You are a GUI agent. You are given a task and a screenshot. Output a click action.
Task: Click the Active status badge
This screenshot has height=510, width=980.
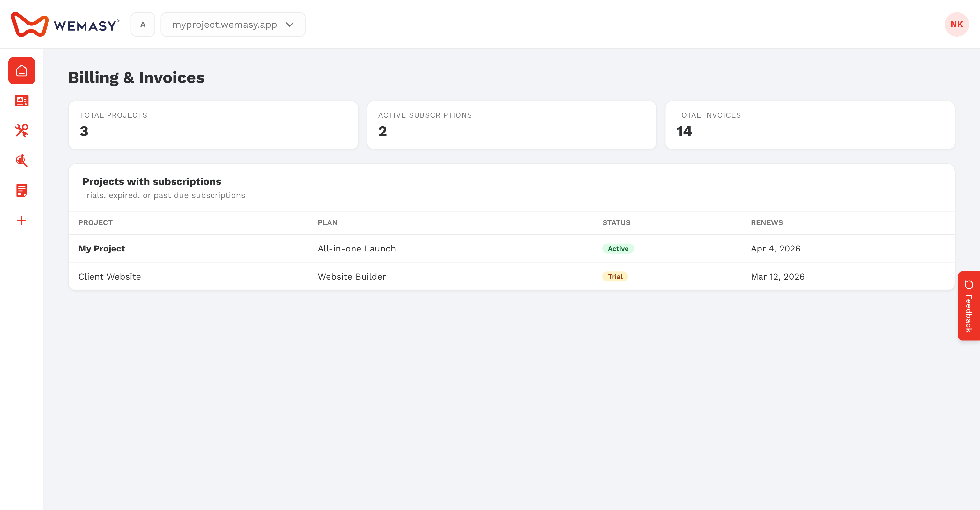[x=618, y=249]
